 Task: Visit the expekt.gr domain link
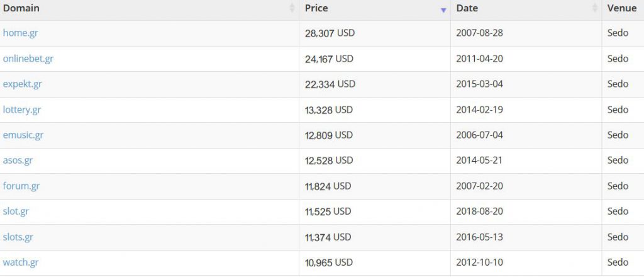click(x=23, y=84)
